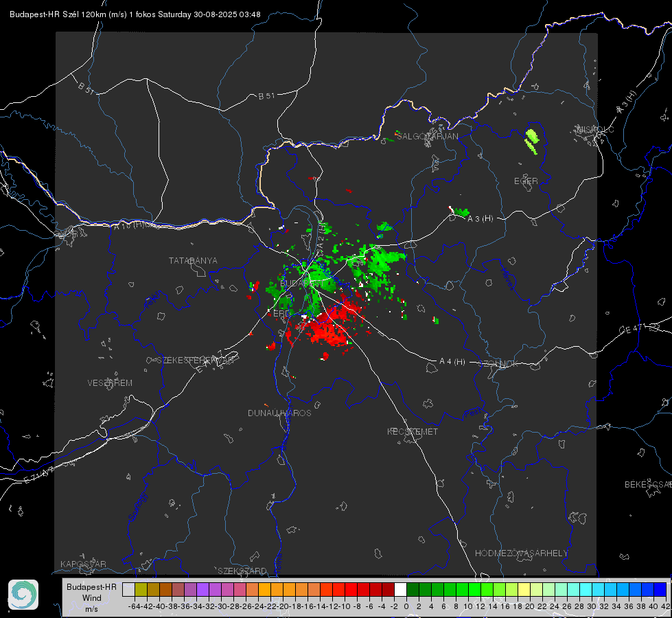Screen dimensions: 672x618
Task: Click the Budapest-HR Wind m/s legend label
Action: [92, 598]
